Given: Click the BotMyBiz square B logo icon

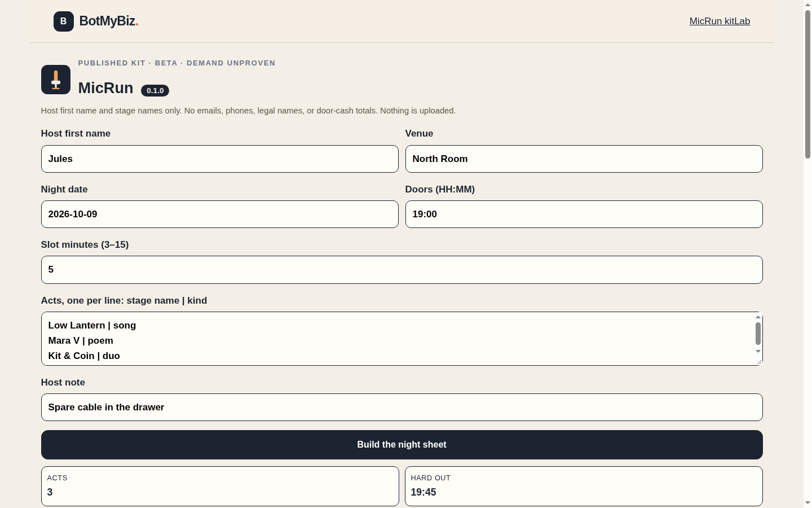Looking at the screenshot, I should (64, 21).
